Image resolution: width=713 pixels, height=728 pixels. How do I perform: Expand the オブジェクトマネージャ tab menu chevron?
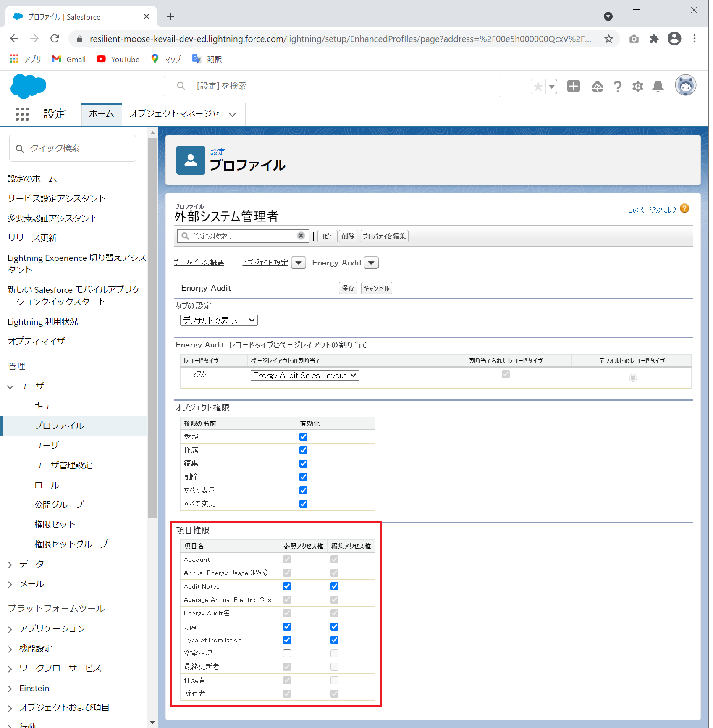(232, 114)
